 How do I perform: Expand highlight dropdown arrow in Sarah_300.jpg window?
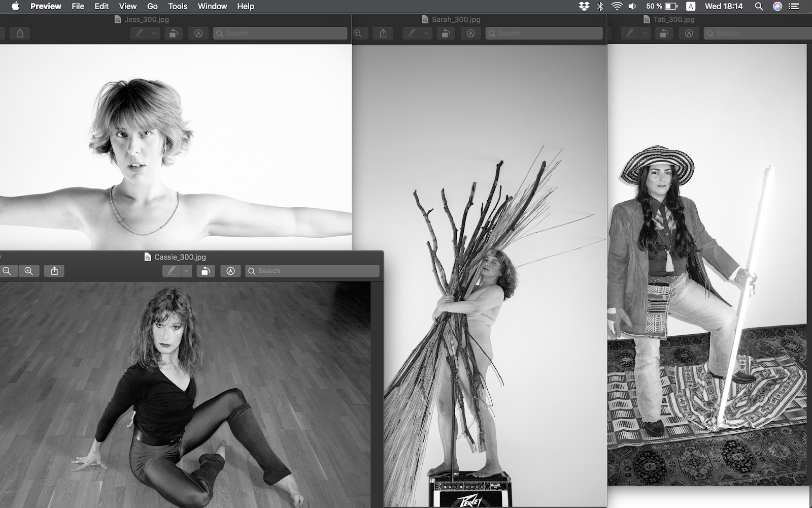(x=426, y=33)
